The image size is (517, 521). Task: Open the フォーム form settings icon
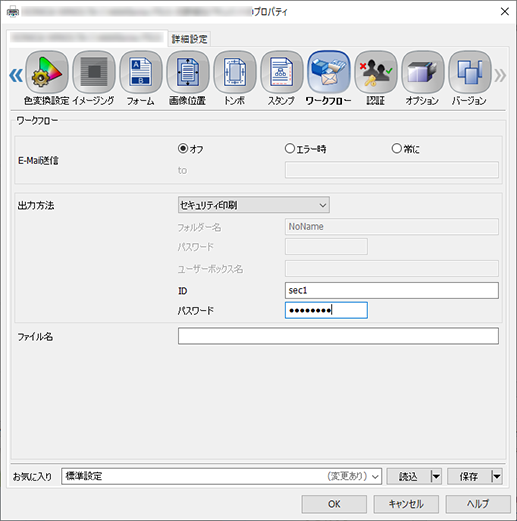click(x=141, y=72)
